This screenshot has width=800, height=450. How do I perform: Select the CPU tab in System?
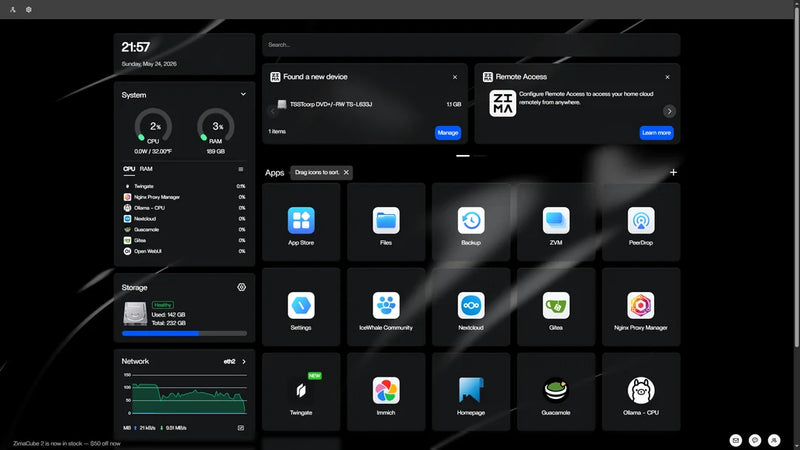129,169
